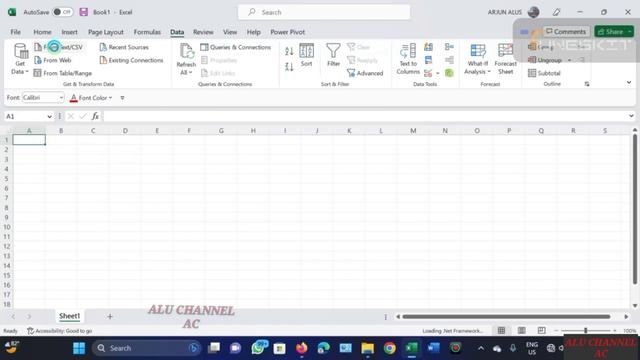Click the Subtotal button

(544, 73)
